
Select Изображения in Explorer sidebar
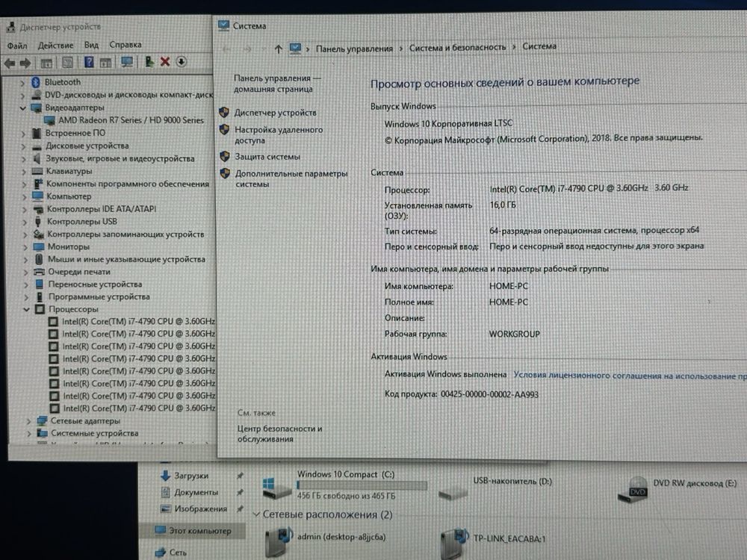200,508
